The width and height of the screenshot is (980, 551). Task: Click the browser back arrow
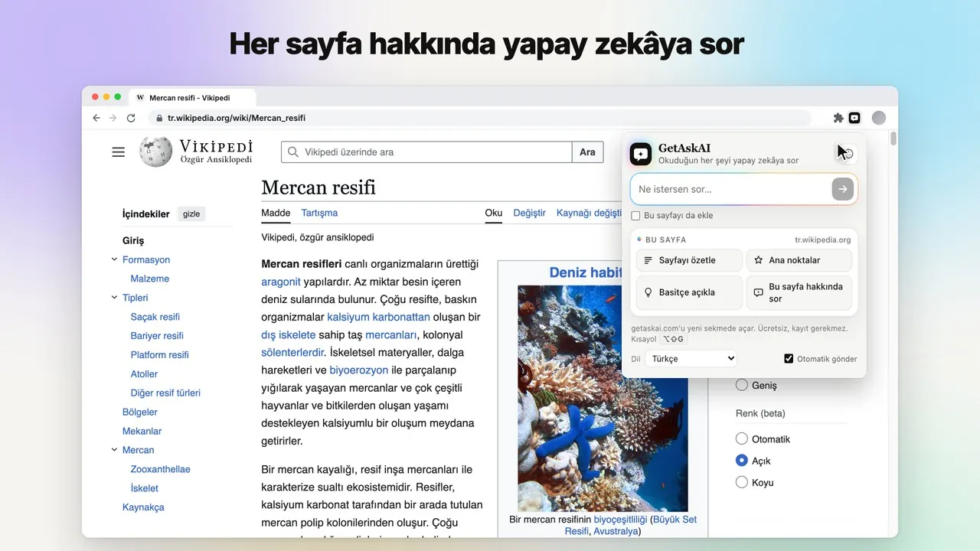coord(96,118)
